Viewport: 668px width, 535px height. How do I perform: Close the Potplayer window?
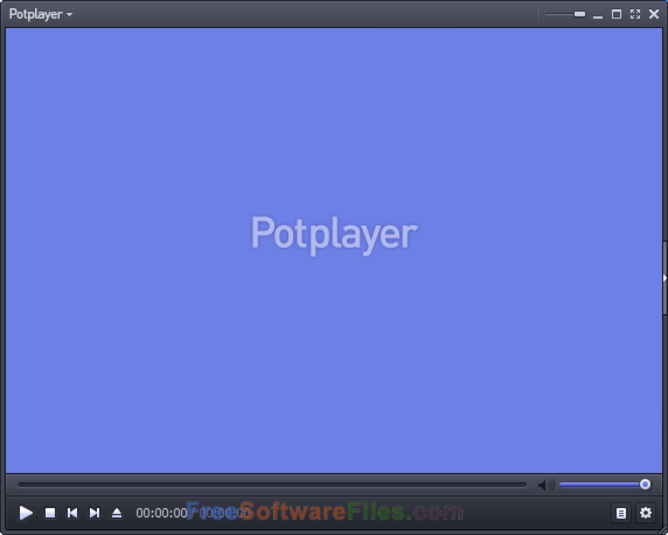click(x=654, y=14)
